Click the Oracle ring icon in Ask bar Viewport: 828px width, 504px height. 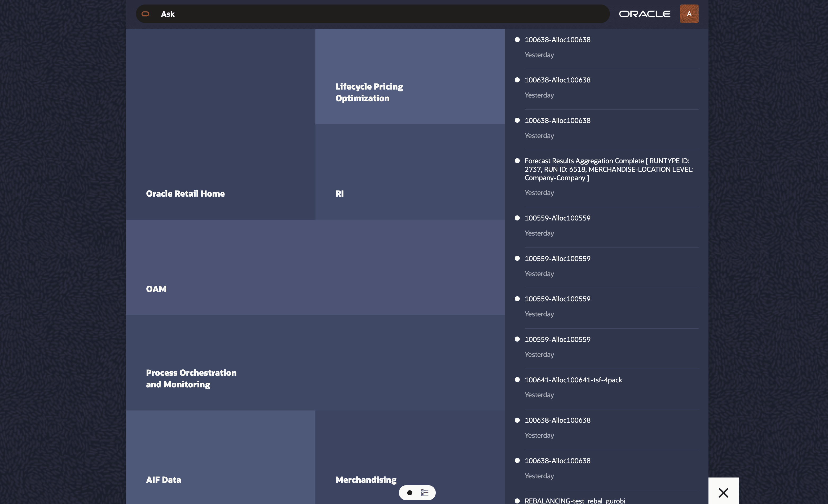pos(145,14)
